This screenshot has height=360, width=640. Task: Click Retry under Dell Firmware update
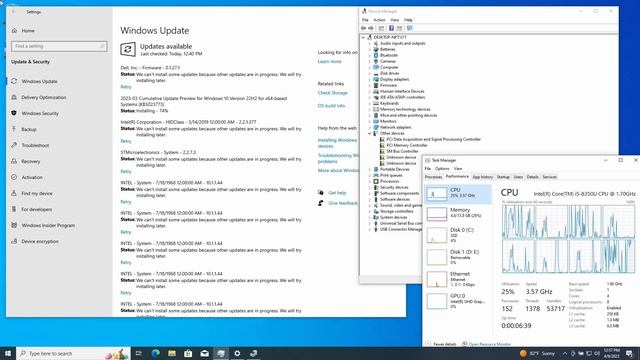pos(126,87)
